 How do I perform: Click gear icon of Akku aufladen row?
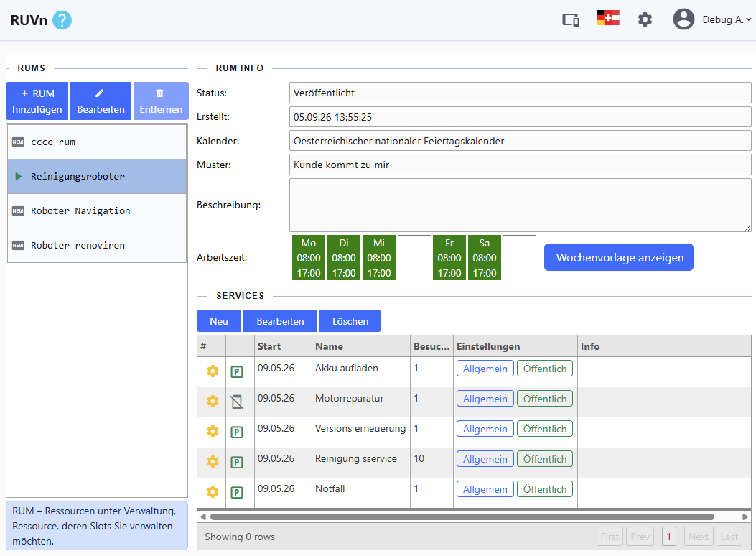coord(213,371)
